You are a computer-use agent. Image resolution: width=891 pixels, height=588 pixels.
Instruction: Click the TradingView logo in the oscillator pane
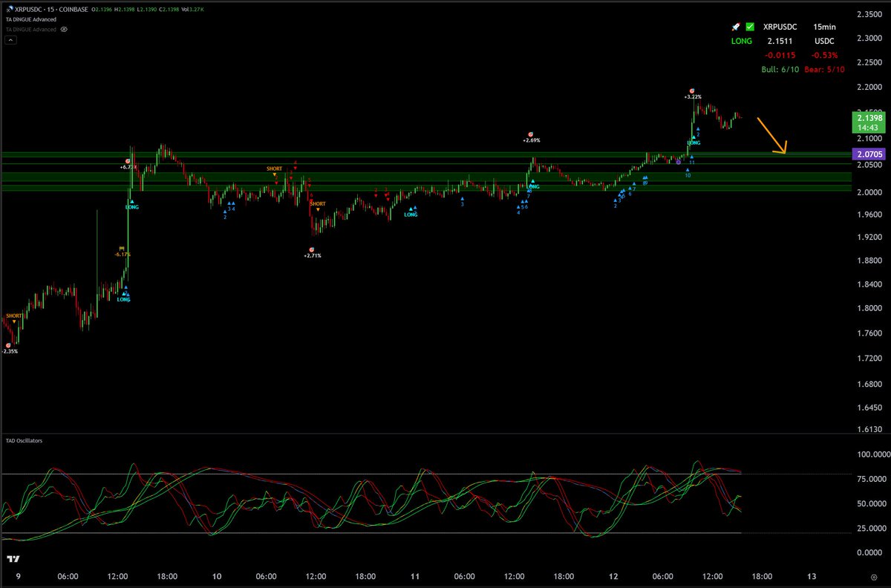[12, 558]
